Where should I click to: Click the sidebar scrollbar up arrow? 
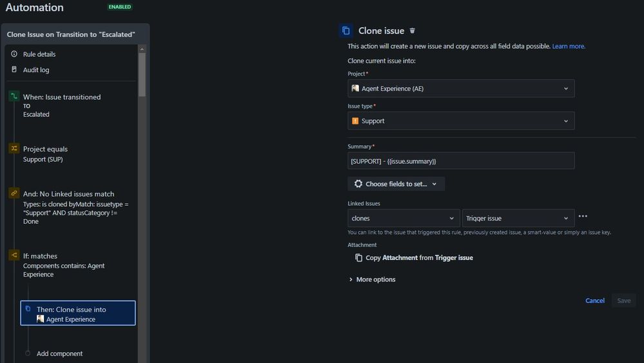tap(142, 49)
